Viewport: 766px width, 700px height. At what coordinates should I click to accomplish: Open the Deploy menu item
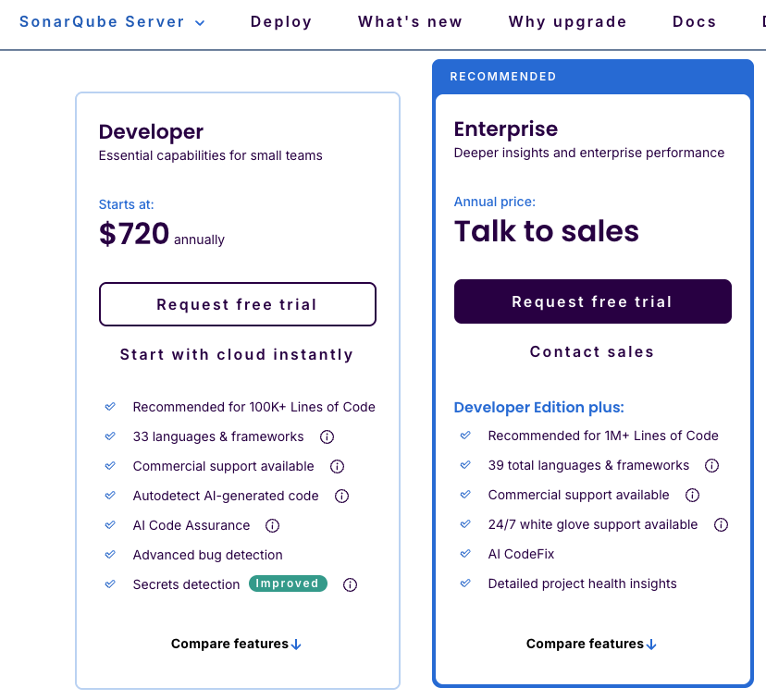coord(281,21)
